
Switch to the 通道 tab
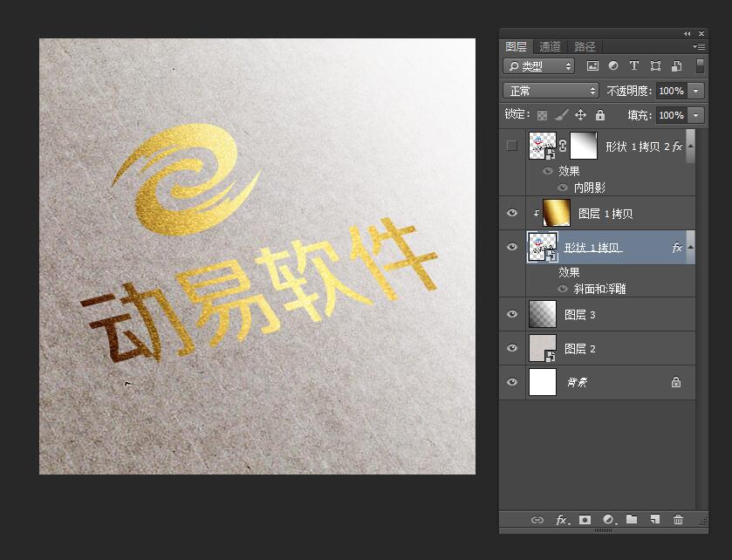coord(550,47)
